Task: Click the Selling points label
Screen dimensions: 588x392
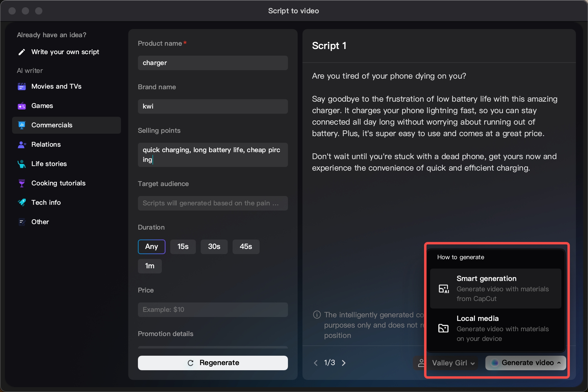Action: click(x=159, y=130)
